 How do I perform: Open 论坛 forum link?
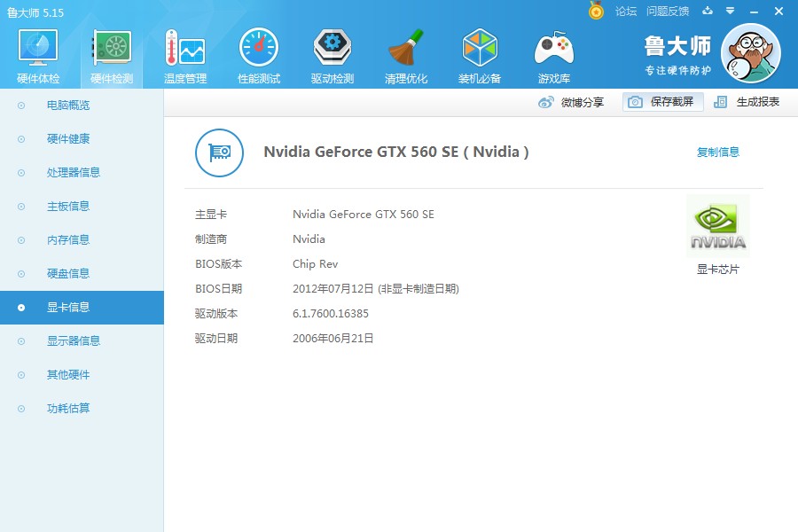tap(626, 12)
